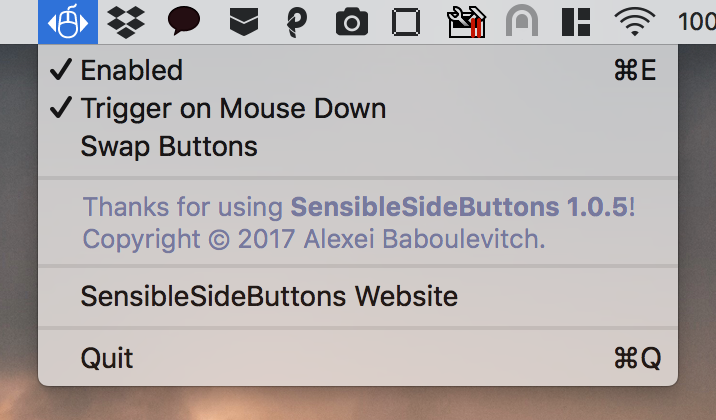
Task: Click the checkmark beside Enabled
Action: (x=61, y=69)
